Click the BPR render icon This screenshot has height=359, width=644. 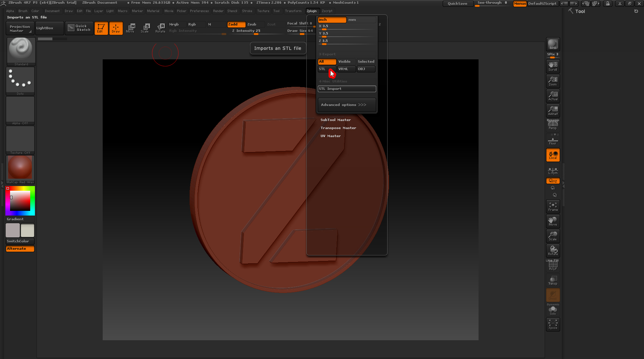553,44
